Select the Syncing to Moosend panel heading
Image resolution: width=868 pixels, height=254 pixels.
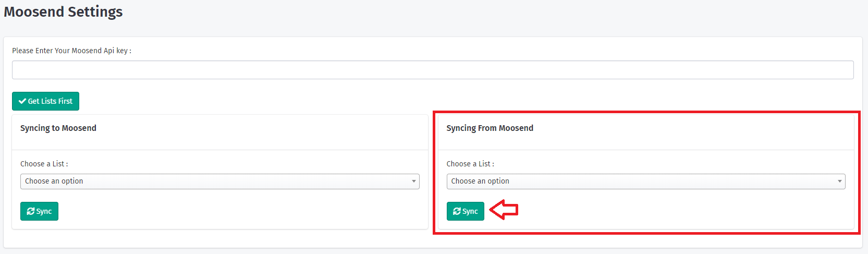[58, 128]
